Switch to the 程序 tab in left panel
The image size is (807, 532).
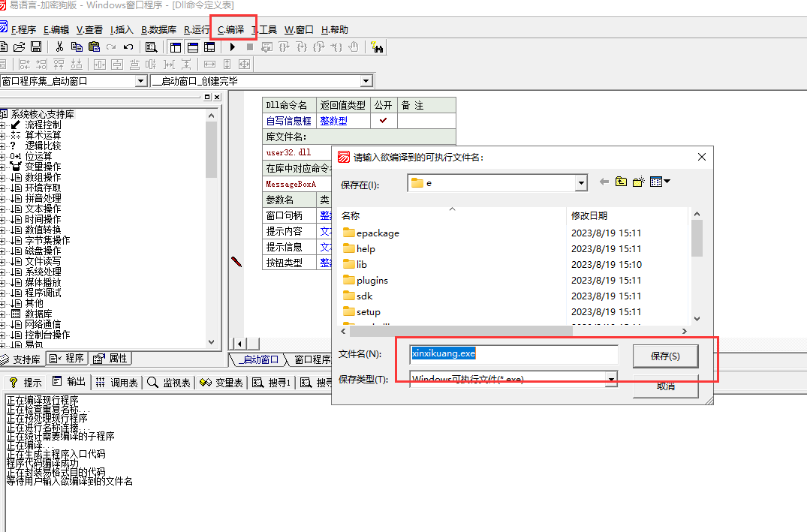67,358
